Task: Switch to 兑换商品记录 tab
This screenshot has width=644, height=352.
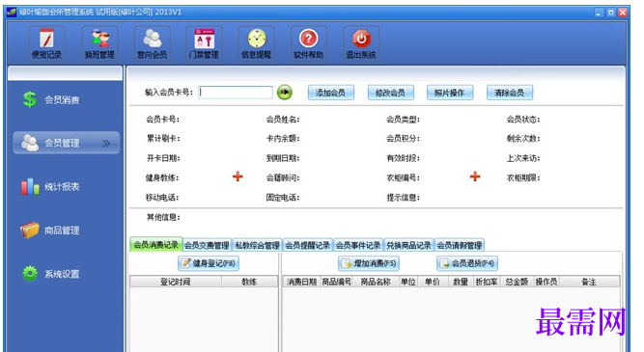Action: tap(409, 245)
